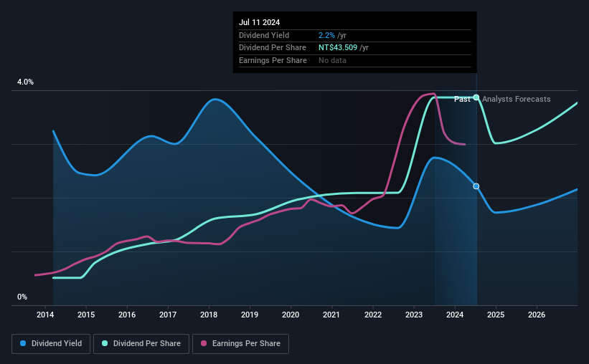Click the pink Earnings Per Share legend dot
The height and width of the screenshot is (364, 589).
204,343
